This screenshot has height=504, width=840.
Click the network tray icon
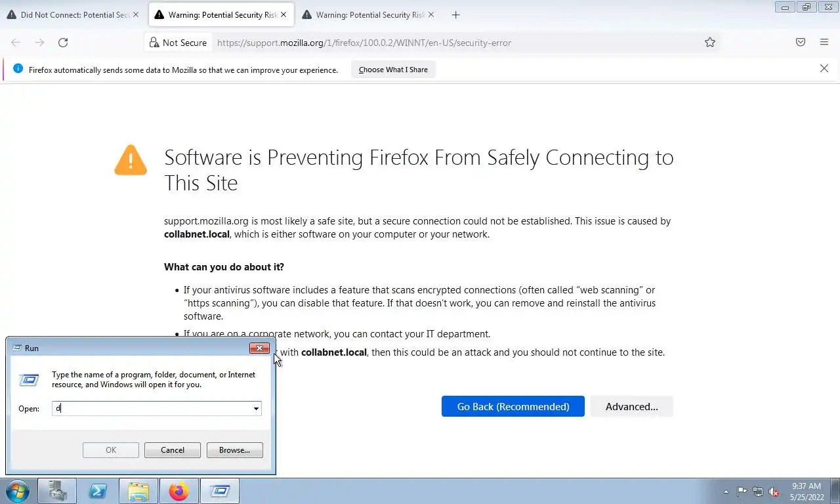[758, 492]
